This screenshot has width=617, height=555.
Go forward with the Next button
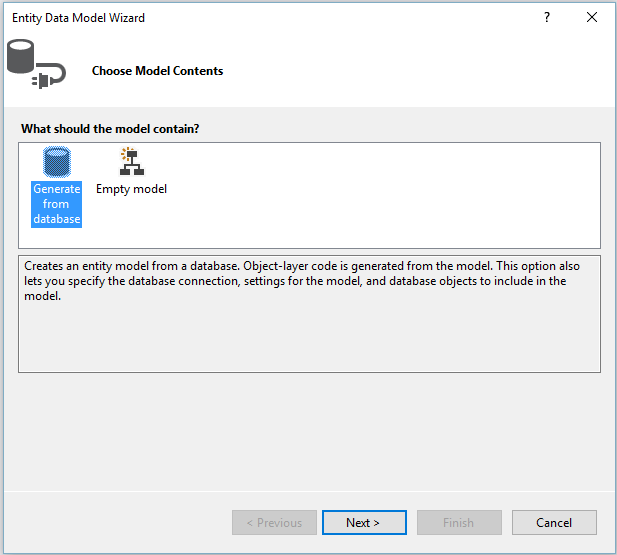pyautogui.click(x=364, y=522)
